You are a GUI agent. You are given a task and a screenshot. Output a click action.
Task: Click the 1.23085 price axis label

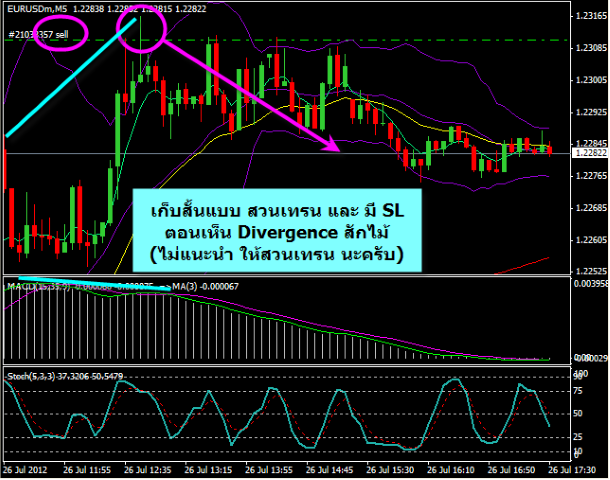tap(591, 48)
